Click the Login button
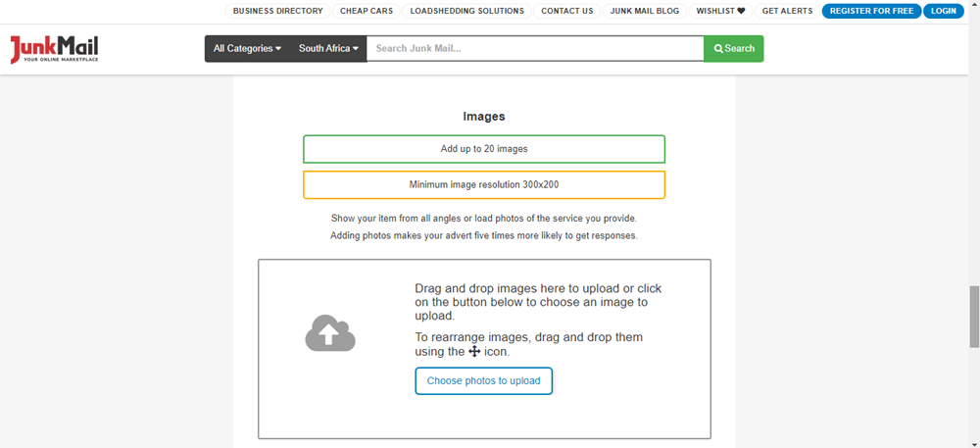The width and height of the screenshot is (980, 448). (944, 12)
